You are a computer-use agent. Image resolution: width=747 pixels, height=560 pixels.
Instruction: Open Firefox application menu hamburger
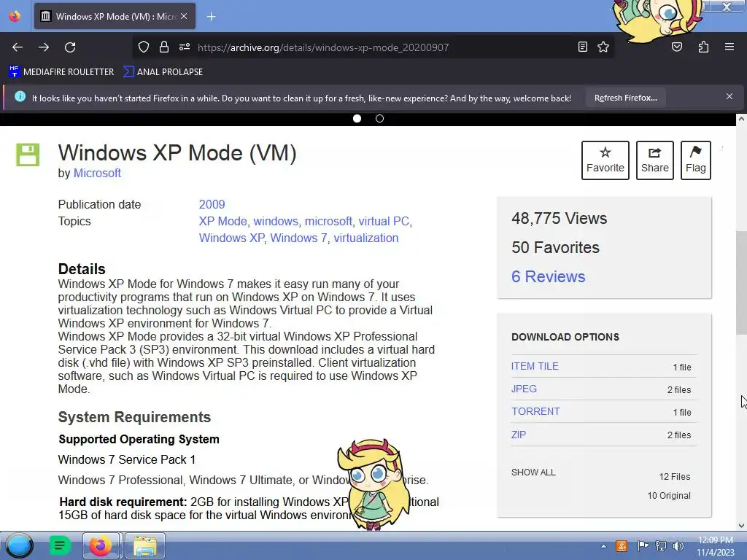[x=729, y=47]
